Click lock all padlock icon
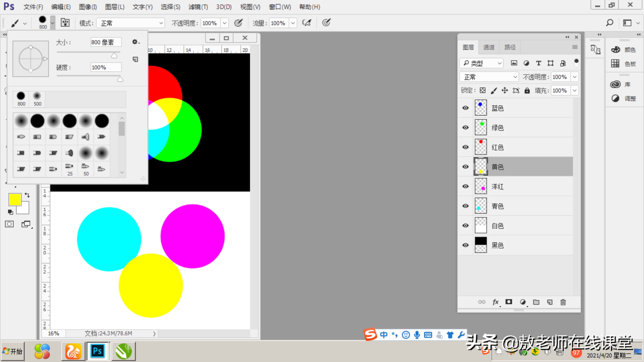The height and width of the screenshot is (362, 644). 527,90
